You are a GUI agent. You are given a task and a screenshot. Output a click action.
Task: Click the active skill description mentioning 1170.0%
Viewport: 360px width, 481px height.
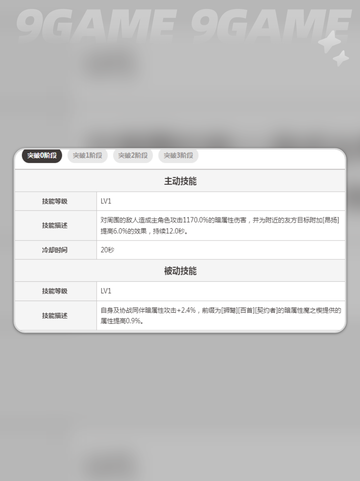point(220,225)
